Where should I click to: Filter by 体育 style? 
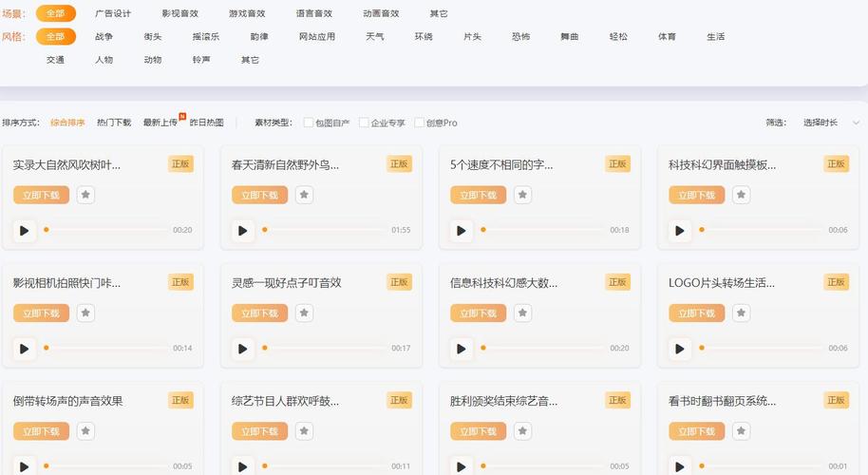point(667,36)
